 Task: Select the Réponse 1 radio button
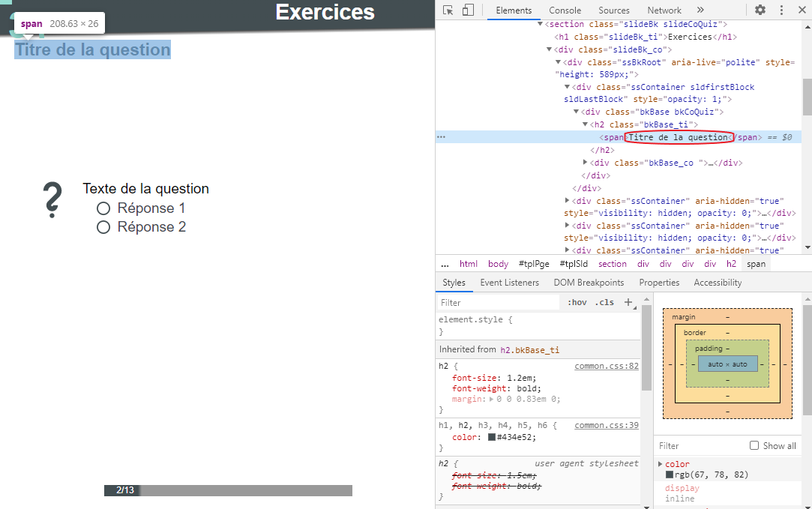pos(103,208)
